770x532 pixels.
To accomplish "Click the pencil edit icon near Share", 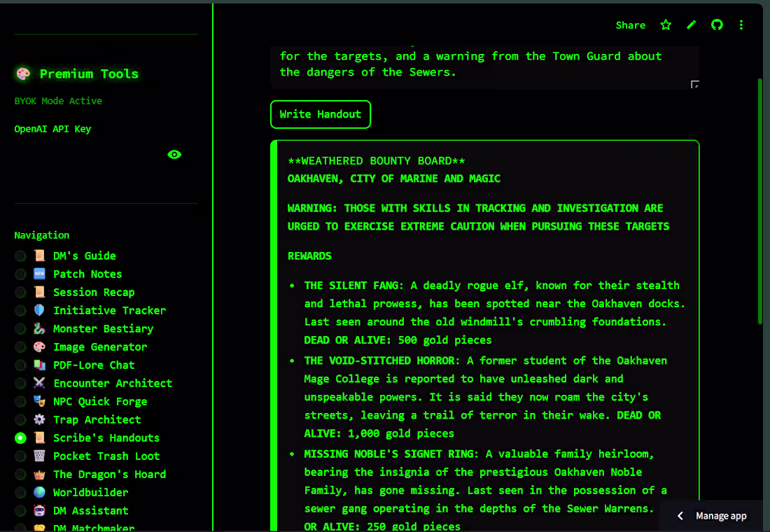I will pyautogui.click(x=691, y=24).
